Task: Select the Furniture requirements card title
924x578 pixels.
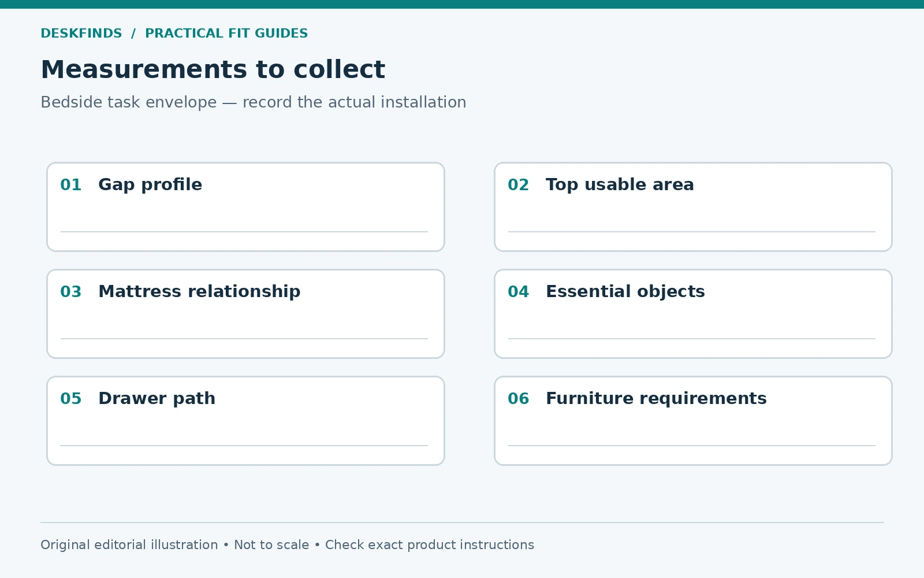Action: click(x=656, y=399)
